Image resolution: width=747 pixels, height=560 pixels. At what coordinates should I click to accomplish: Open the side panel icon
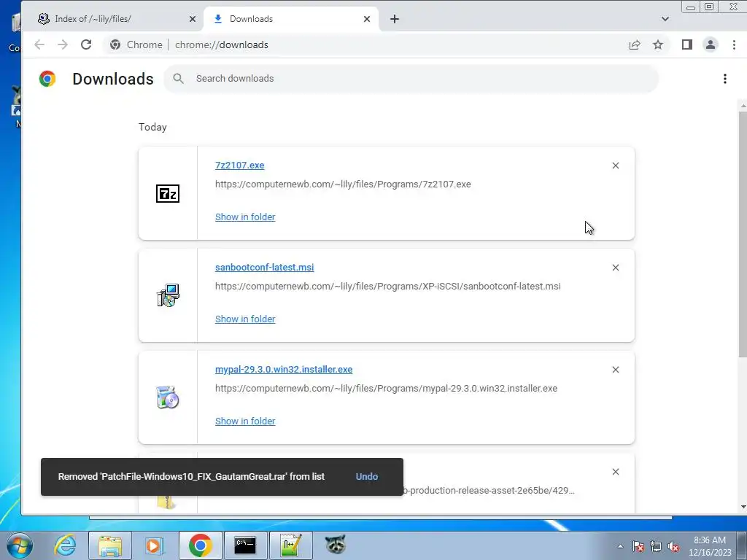[x=686, y=44]
